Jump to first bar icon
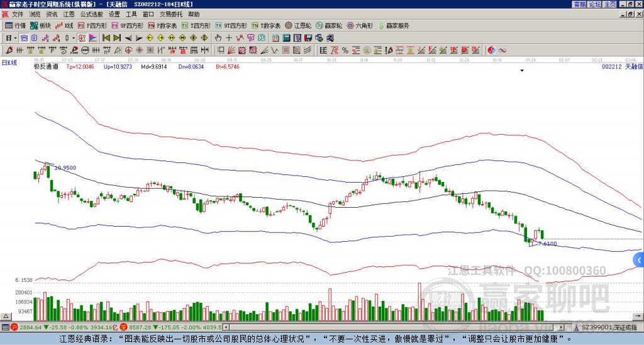The image size is (644, 345). pyautogui.click(x=106, y=38)
